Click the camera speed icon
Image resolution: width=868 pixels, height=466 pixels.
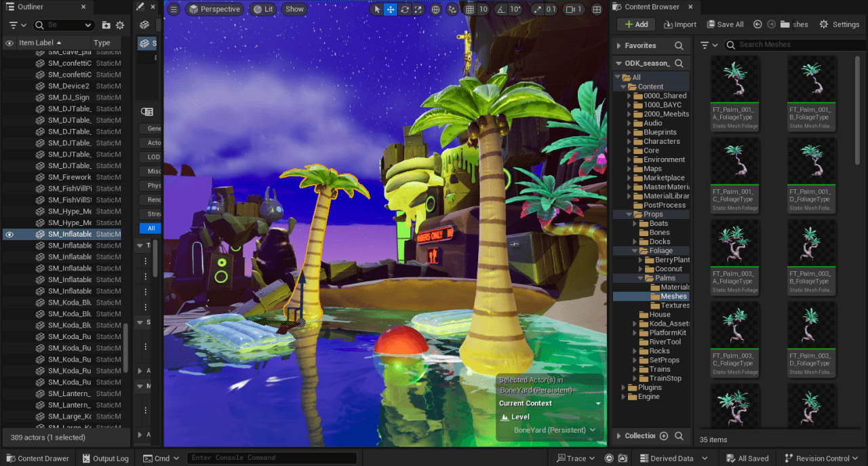(x=570, y=9)
